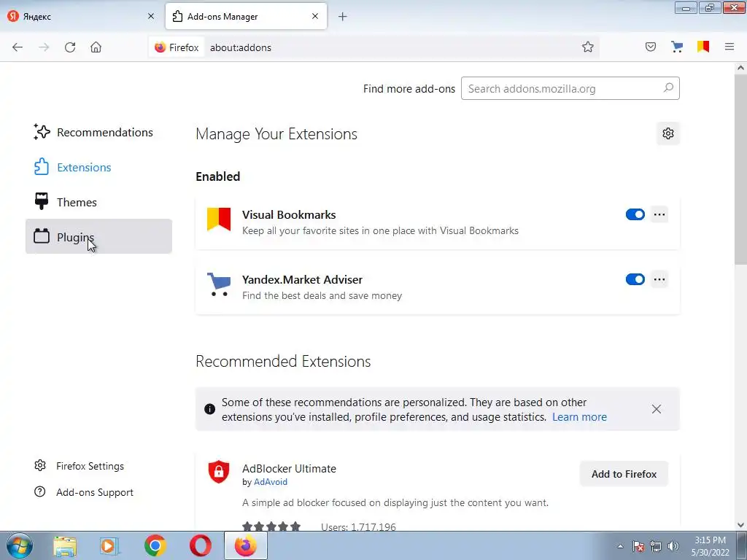Open the Firefox hamburger application menu

click(729, 47)
